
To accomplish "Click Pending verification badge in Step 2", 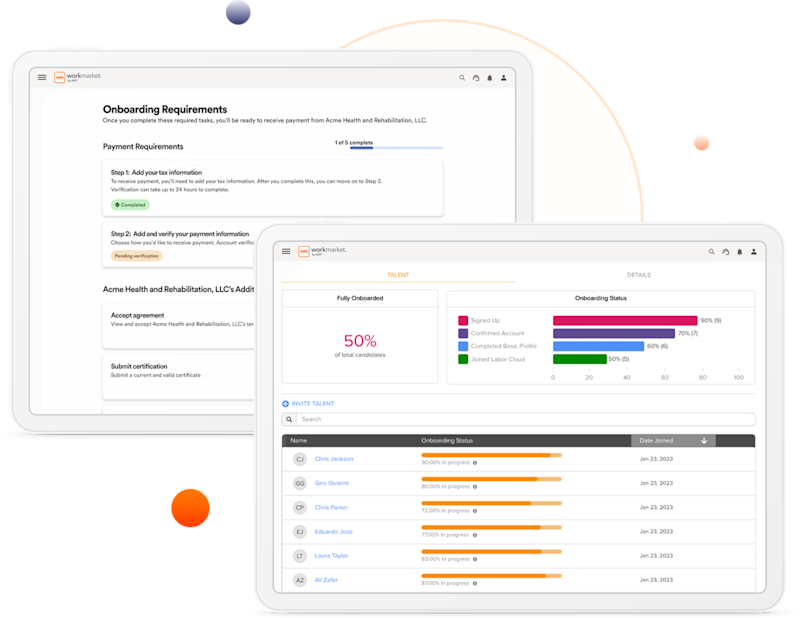I will 136,256.
